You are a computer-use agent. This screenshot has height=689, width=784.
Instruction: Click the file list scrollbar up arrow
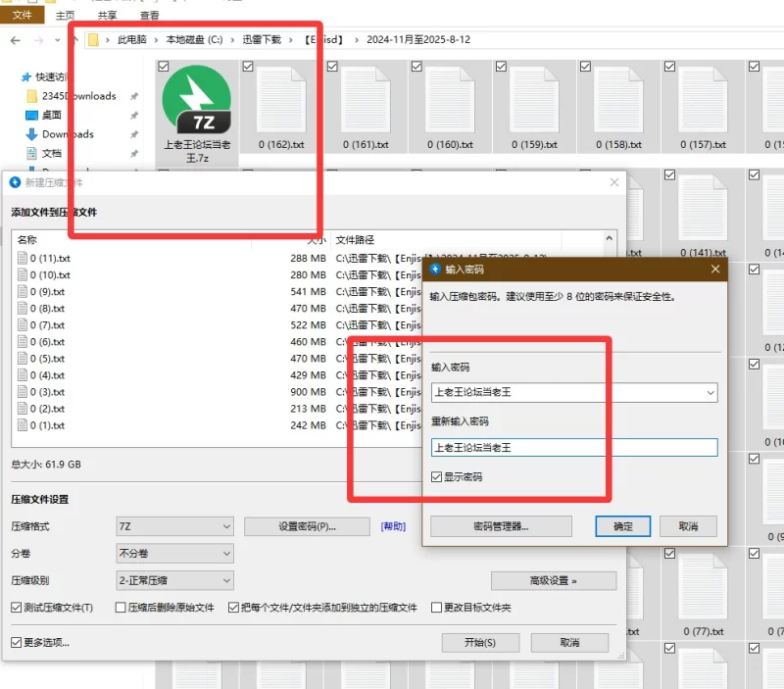point(609,238)
